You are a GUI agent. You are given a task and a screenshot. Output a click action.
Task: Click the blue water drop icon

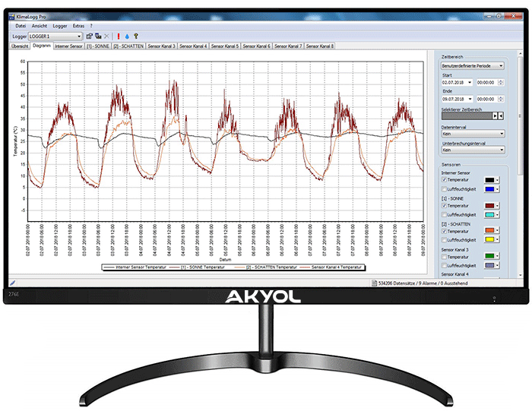tap(127, 36)
